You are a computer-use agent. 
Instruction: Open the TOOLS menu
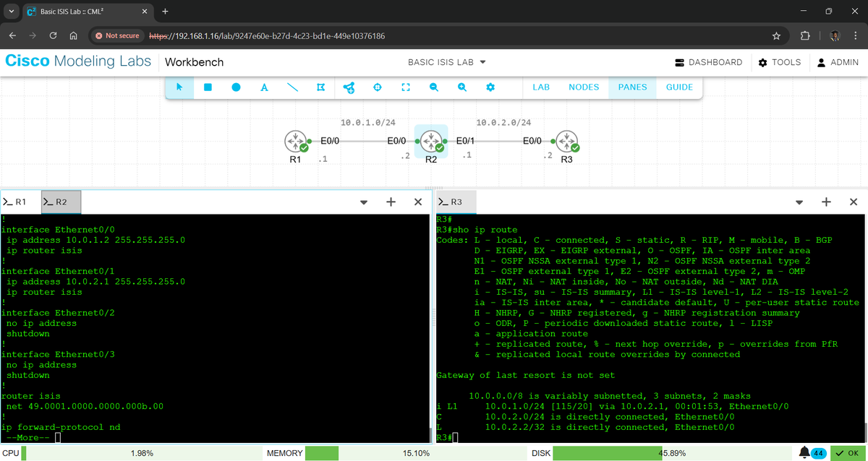[x=779, y=62]
